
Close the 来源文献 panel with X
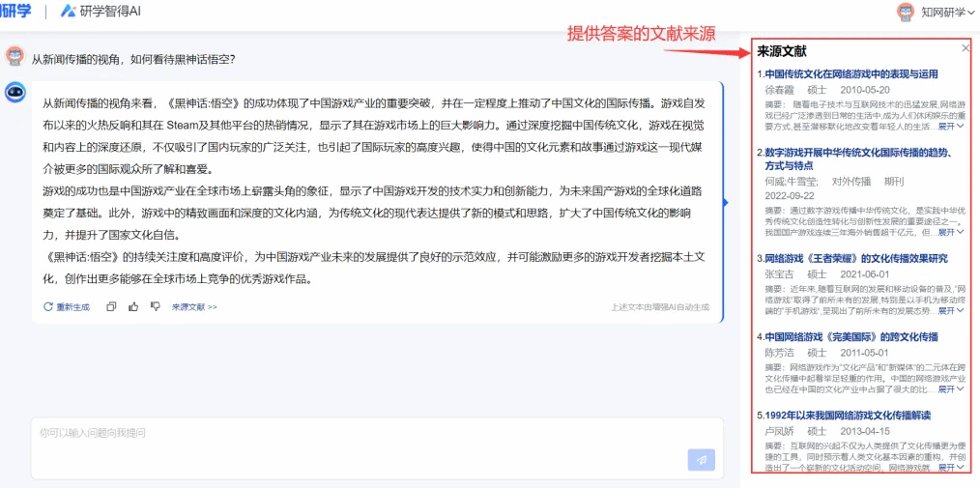pos(965,47)
